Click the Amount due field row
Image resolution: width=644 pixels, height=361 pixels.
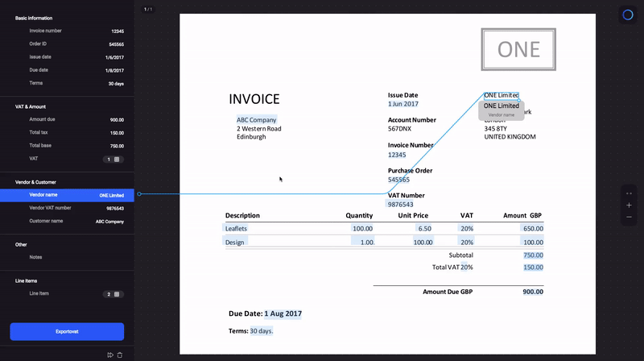tap(67, 119)
